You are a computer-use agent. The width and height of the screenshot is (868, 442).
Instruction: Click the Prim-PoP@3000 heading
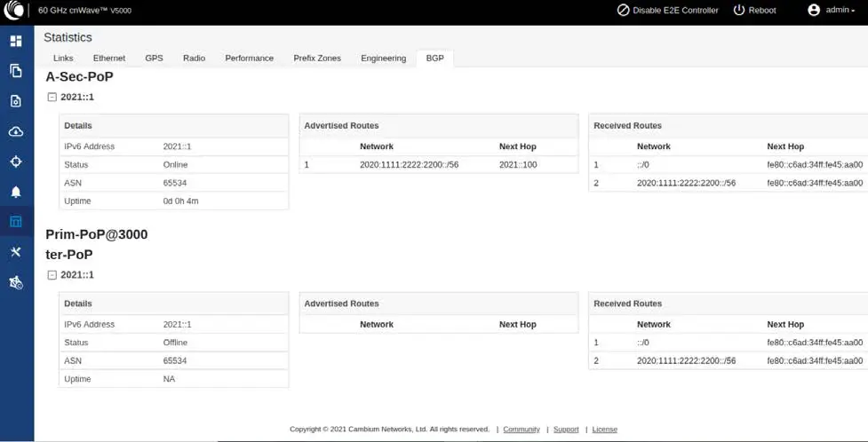[96, 234]
